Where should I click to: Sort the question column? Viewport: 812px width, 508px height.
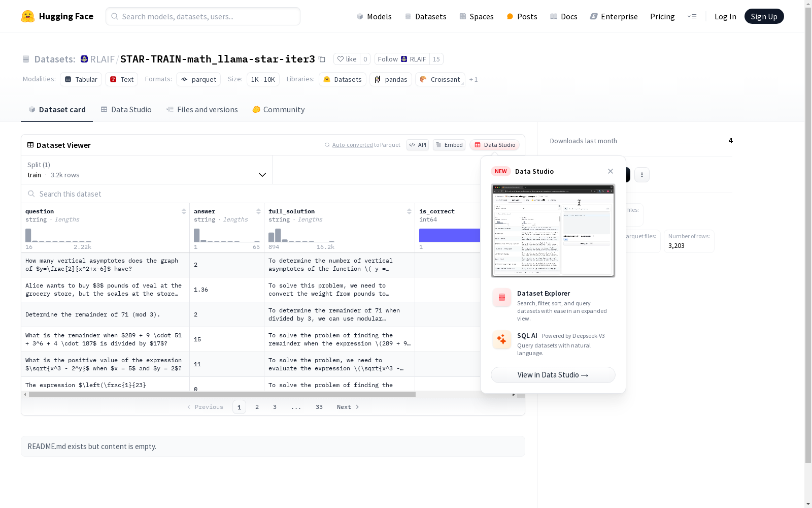click(184, 211)
